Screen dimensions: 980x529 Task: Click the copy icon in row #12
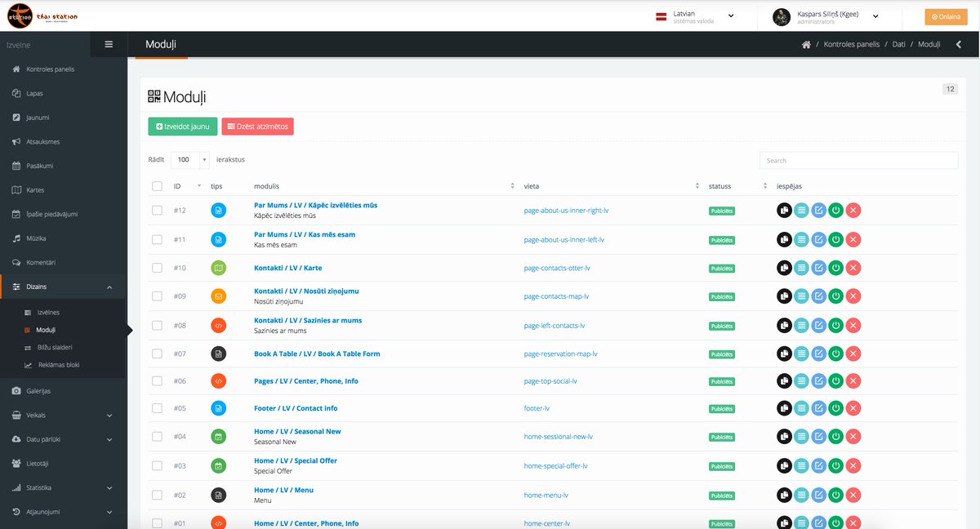click(784, 211)
